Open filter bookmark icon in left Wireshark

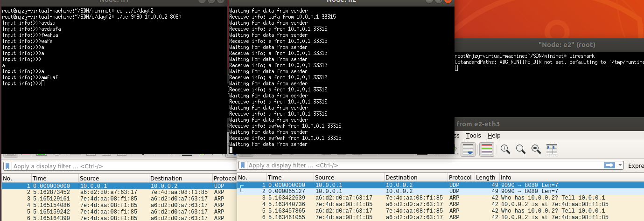8,166
